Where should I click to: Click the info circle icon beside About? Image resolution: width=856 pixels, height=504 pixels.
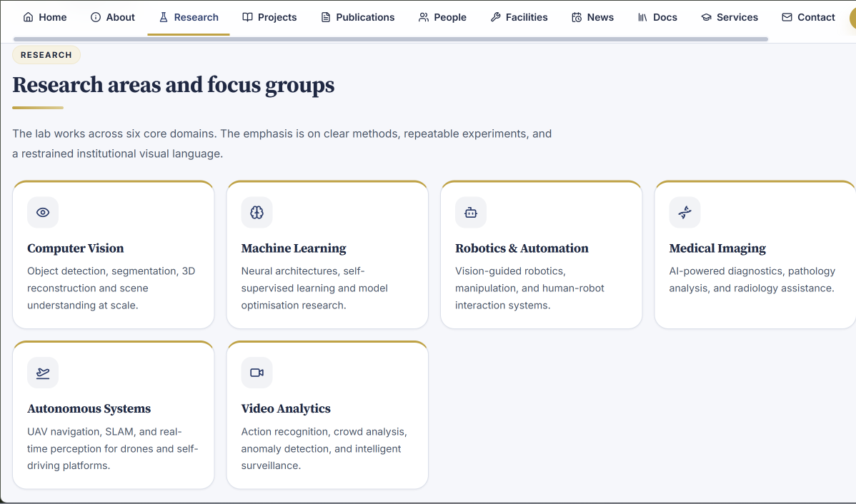[x=96, y=17]
